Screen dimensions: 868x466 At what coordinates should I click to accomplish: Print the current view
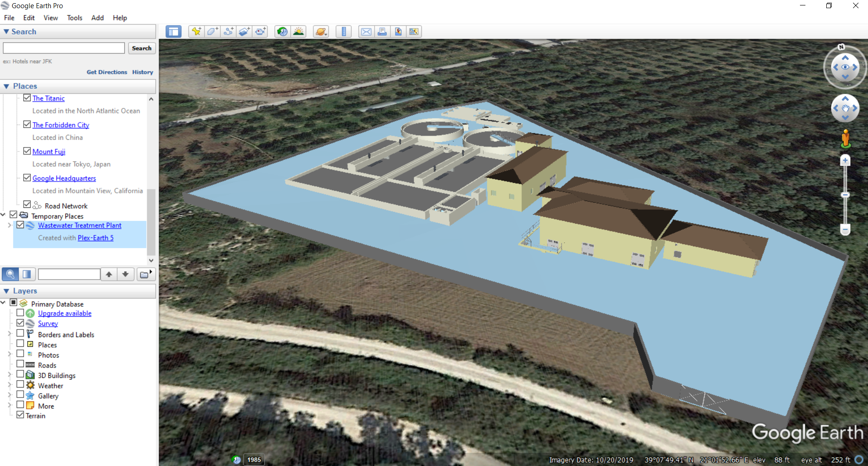[x=382, y=31]
